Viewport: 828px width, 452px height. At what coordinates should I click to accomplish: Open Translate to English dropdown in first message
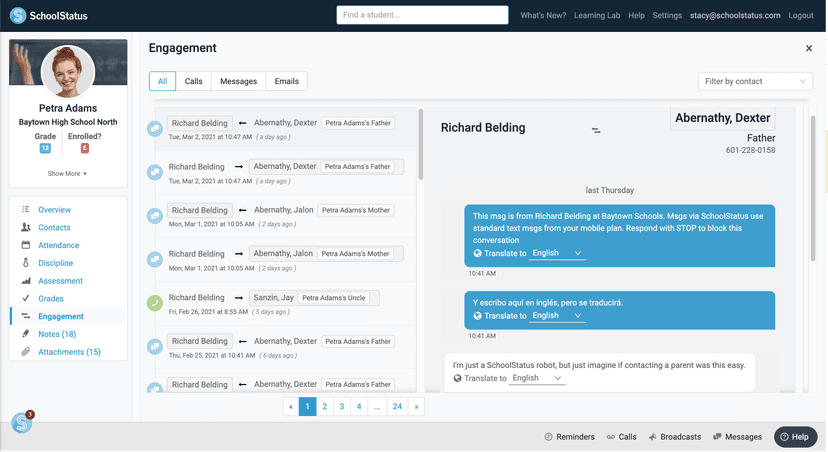[x=557, y=253]
